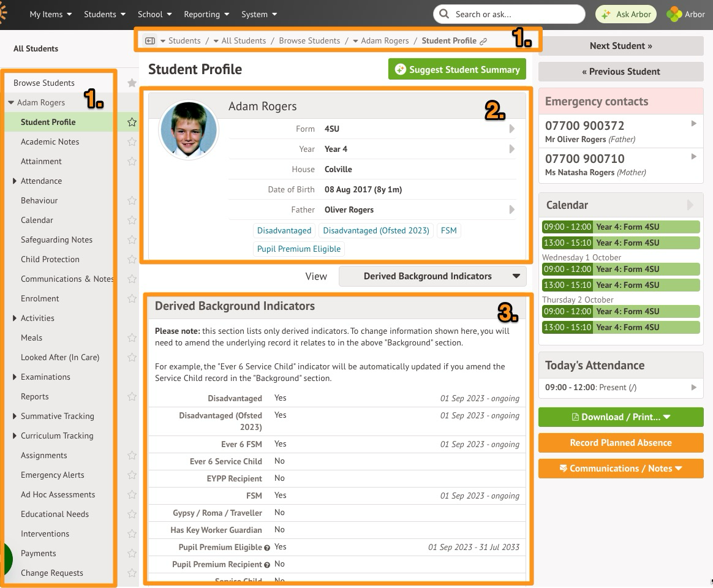Click the arrow in Today's Attendance row
This screenshot has height=588, width=713.
point(693,387)
